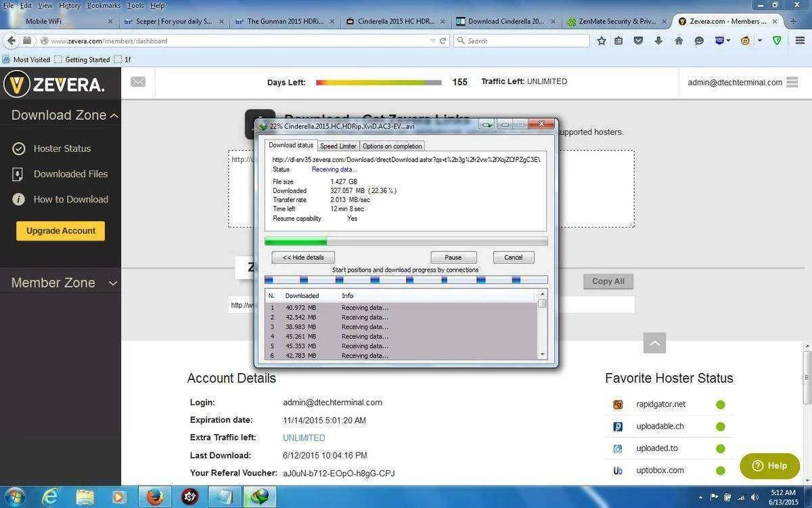Click the Internet Download Manager taskbar icon

(260, 496)
